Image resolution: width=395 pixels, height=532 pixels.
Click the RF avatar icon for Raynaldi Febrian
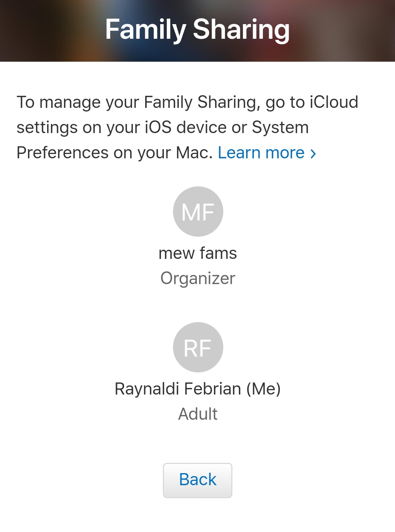tap(197, 347)
